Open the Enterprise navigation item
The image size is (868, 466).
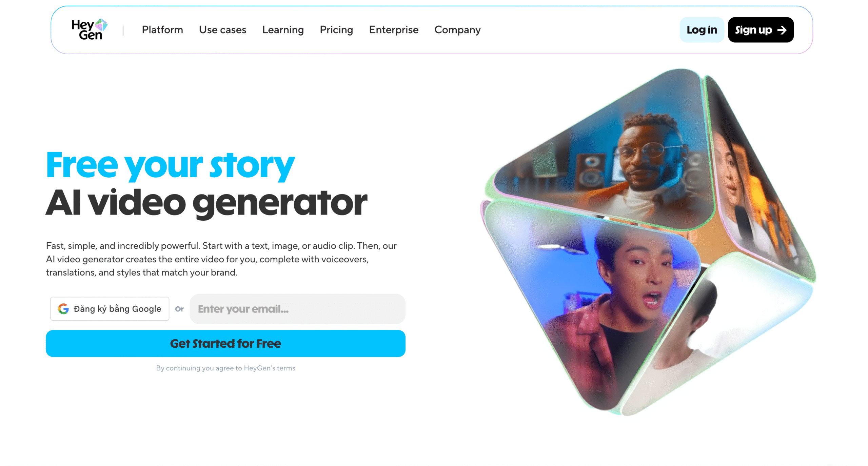(x=394, y=30)
